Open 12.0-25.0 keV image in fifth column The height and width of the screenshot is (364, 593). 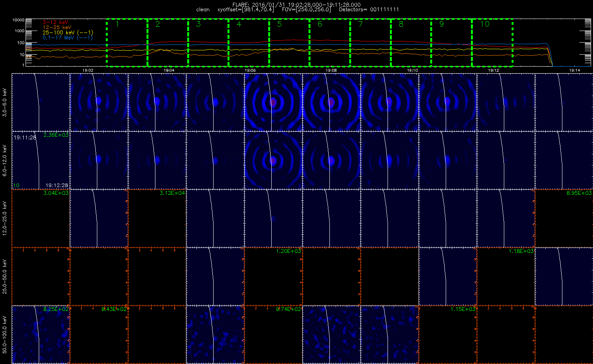pyautogui.click(x=273, y=218)
